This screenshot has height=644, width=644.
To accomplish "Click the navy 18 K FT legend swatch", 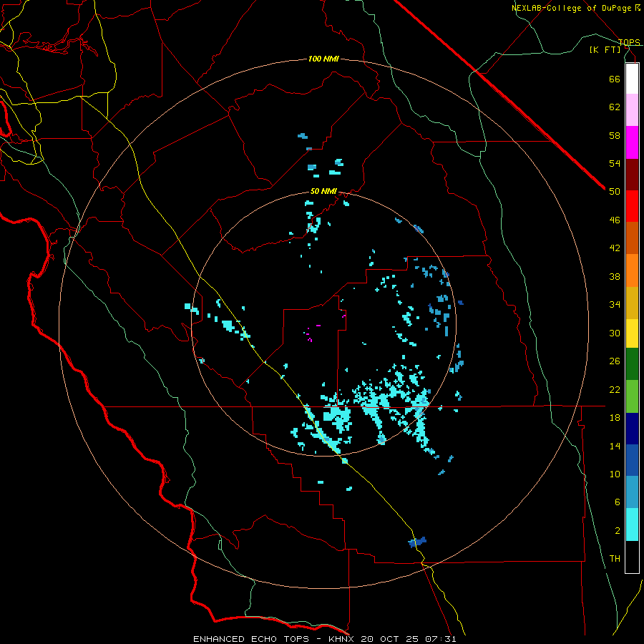I will [632, 429].
